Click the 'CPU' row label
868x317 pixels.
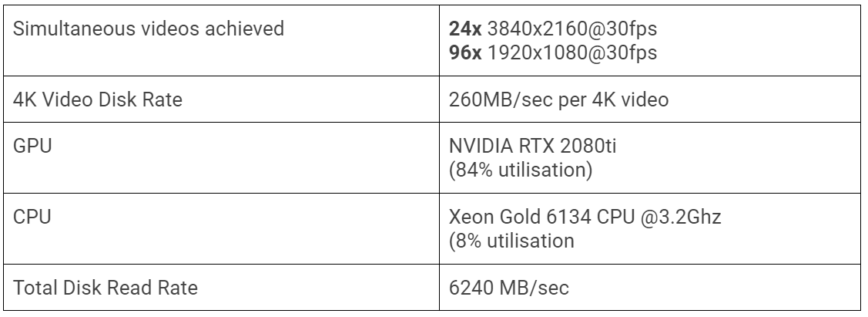click(32, 217)
